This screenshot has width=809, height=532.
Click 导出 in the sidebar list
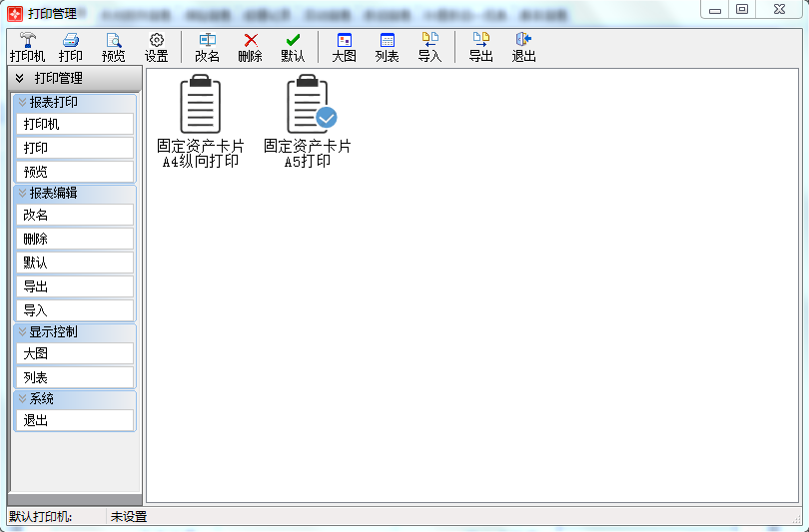[75, 286]
